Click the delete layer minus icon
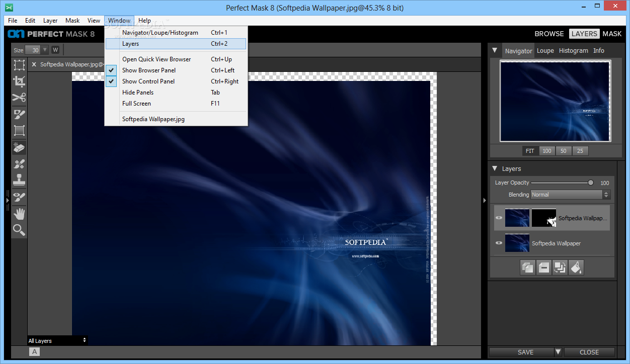Image resolution: width=630 pixels, height=364 pixels. pos(544,267)
